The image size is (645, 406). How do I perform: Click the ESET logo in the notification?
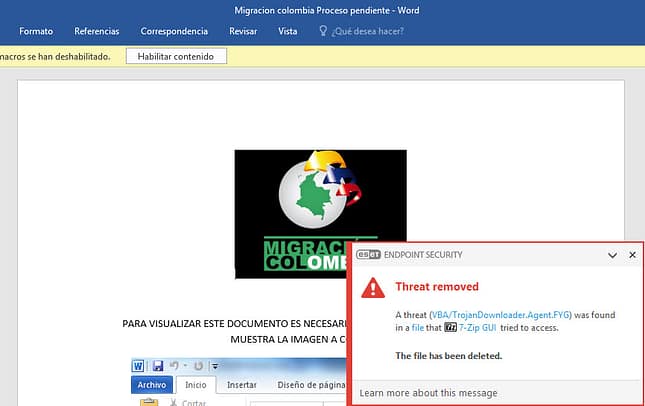click(368, 255)
